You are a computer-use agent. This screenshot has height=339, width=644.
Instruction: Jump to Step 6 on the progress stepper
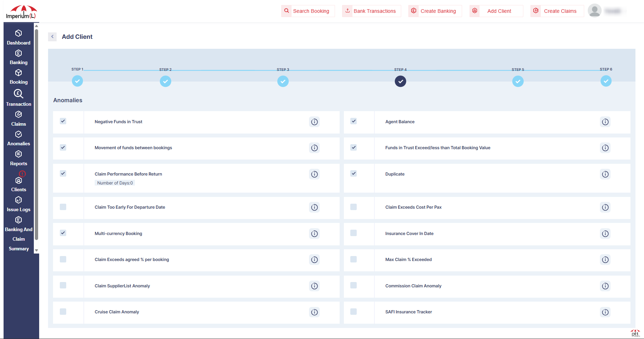pyautogui.click(x=606, y=81)
